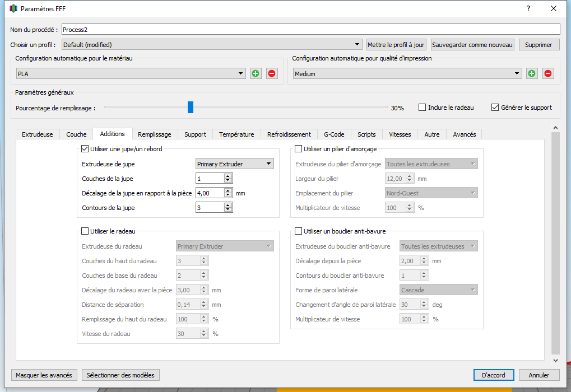This screenshot has width=571, height=392.
Task: Click the Additions tab
Action: (x=113, y=134)
